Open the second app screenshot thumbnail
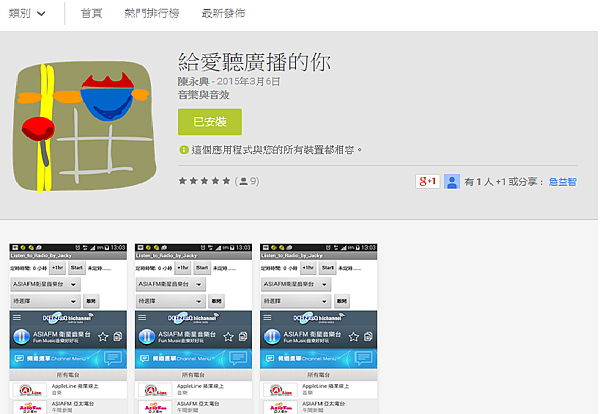The height and width of the screenshot is (414, 600). 193,329
